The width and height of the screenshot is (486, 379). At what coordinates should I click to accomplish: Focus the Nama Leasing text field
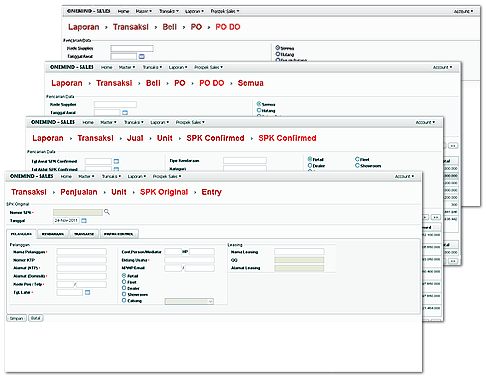click(x=299, y=252)
